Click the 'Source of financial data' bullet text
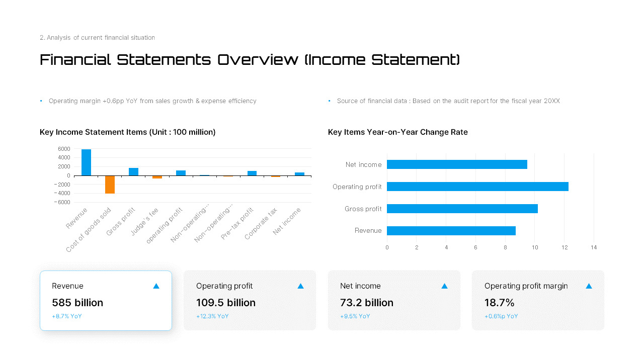Screen dimensions: 644x362 pos(448,101)
